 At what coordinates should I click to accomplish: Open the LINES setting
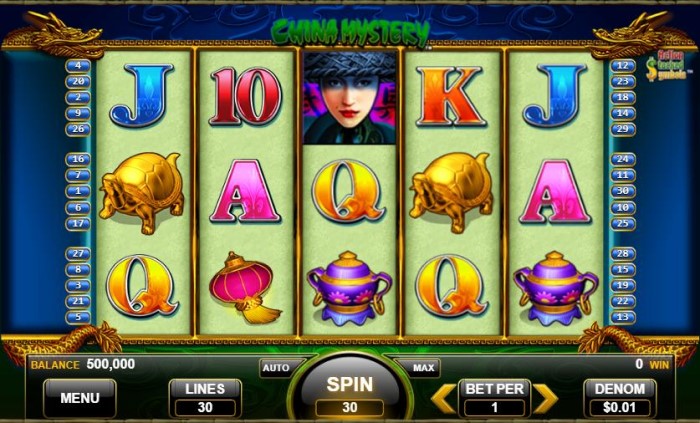pos(205,398)
